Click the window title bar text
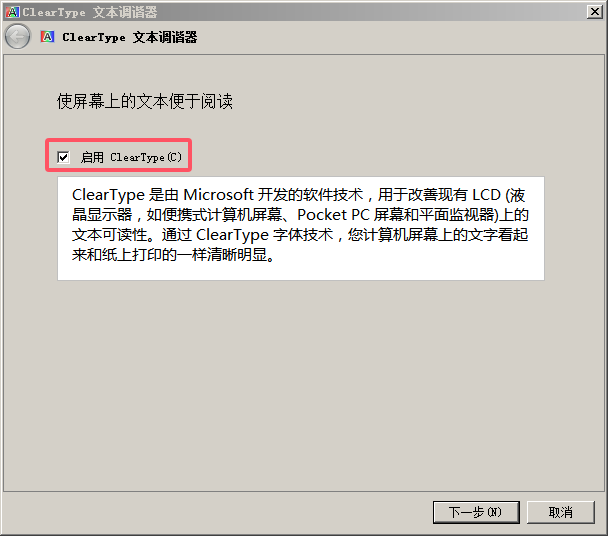Image resolution: width=608 pixels, height=536 pixels. [x=90, y=12]
